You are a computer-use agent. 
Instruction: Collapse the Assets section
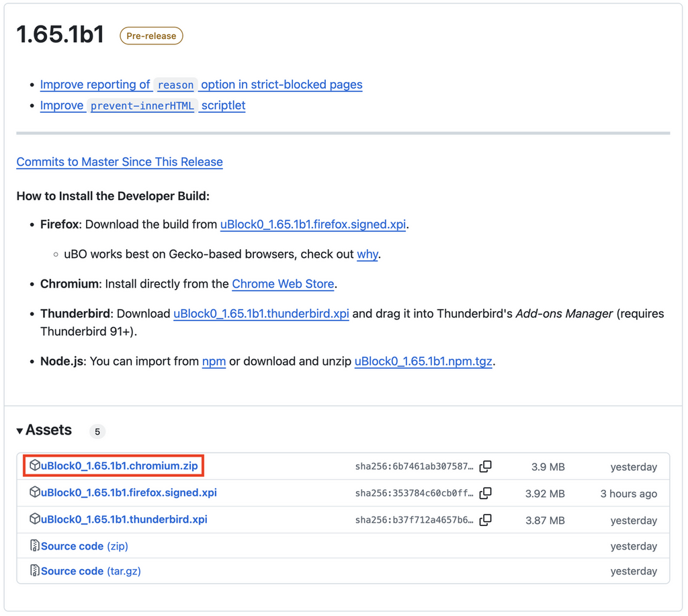pos(44,430)
